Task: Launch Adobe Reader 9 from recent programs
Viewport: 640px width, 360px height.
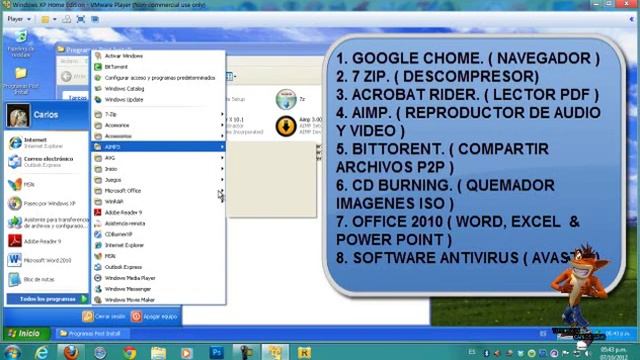Action: click(x=35, y=241)
